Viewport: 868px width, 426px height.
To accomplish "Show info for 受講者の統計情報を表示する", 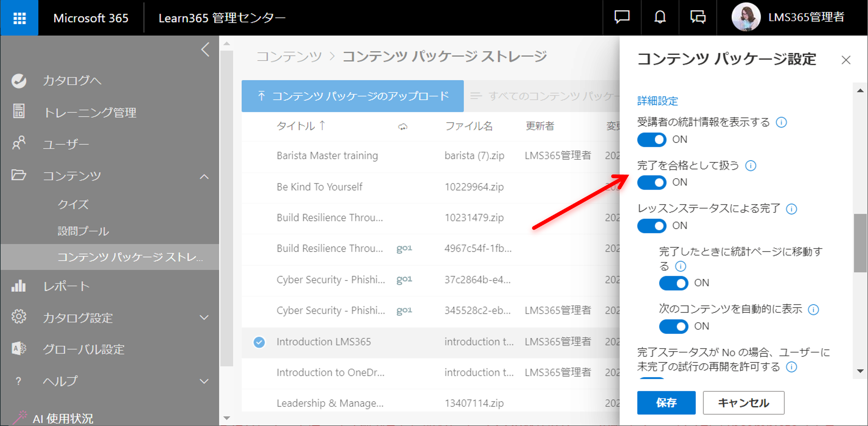I will coord(781,122).
